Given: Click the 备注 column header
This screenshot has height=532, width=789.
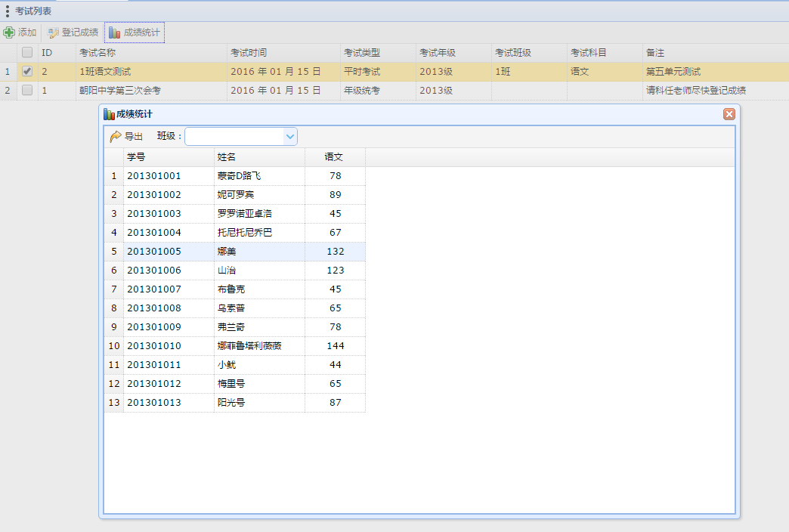Looking at the screenshot, I should (x=715, y=52).
